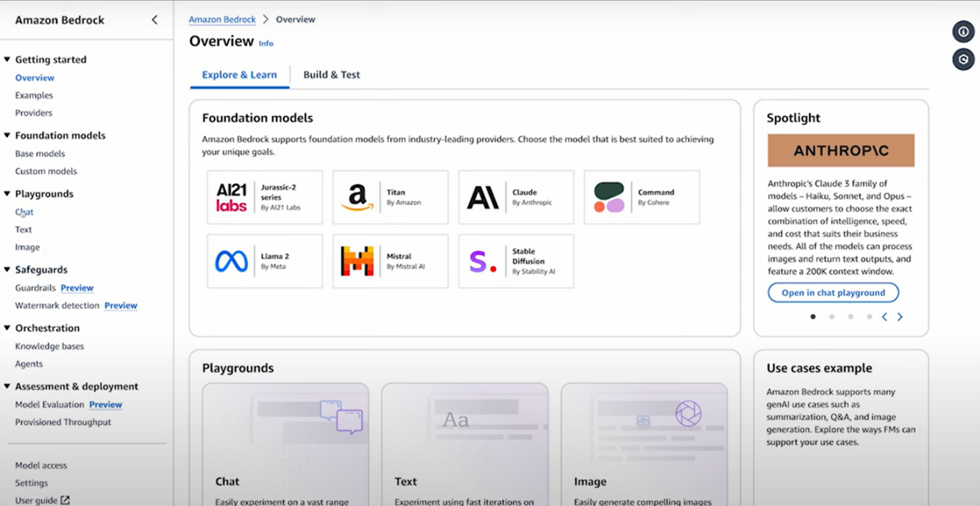Go to next Spotlight slide arrow
The width and height of the screenshot is (980, 506).
click(x=900, y=317)
